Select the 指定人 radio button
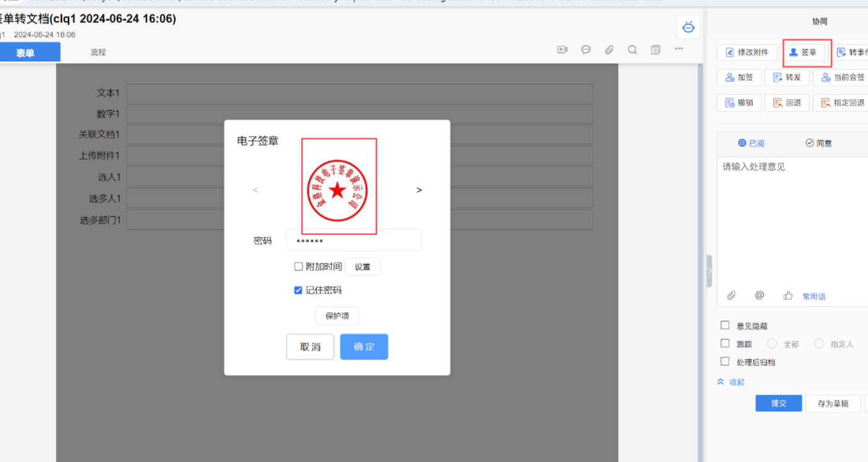This screenshot has width=868, height=462. 819,343
